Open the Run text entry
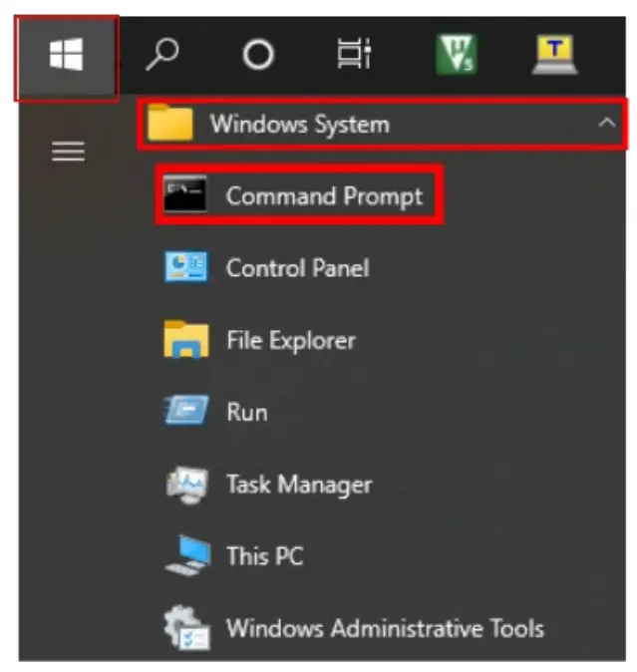637x672 pixels. pyautogui.click(x=246, y=412)
